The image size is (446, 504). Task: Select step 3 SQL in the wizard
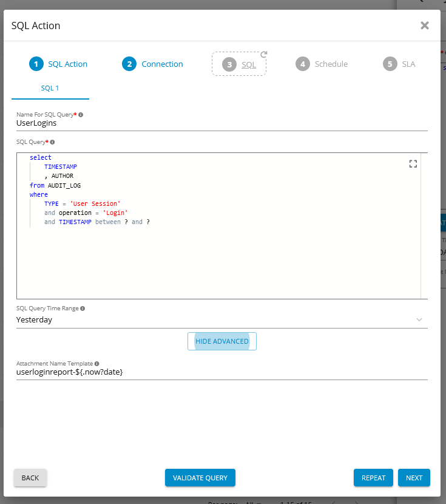pos(239,64)
